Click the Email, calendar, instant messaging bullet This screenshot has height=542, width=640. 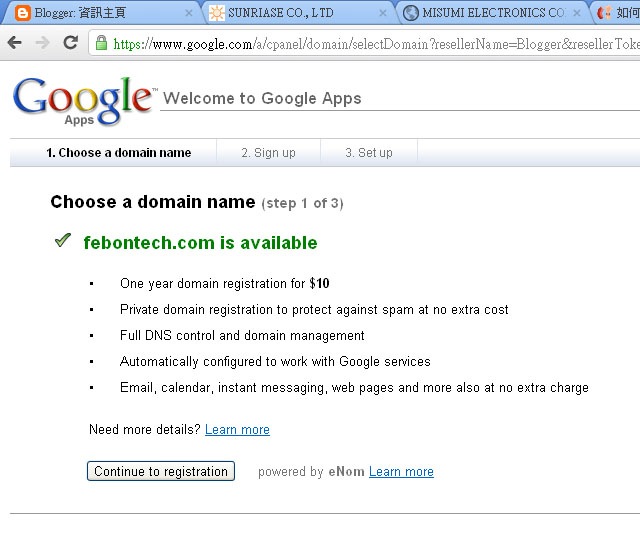pyautogui.click(x=354, y=388)
